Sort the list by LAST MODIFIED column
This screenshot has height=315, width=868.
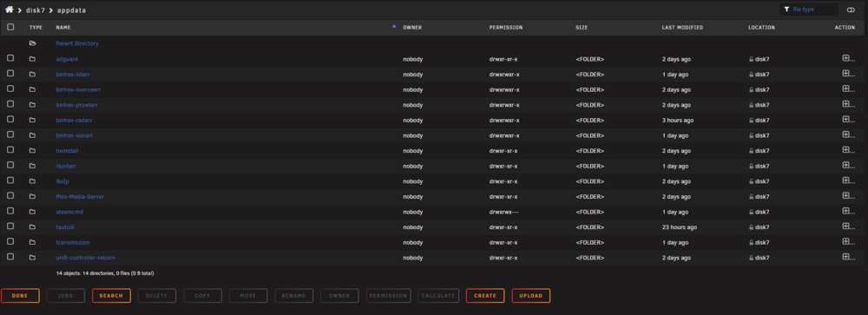click(682, 27)
